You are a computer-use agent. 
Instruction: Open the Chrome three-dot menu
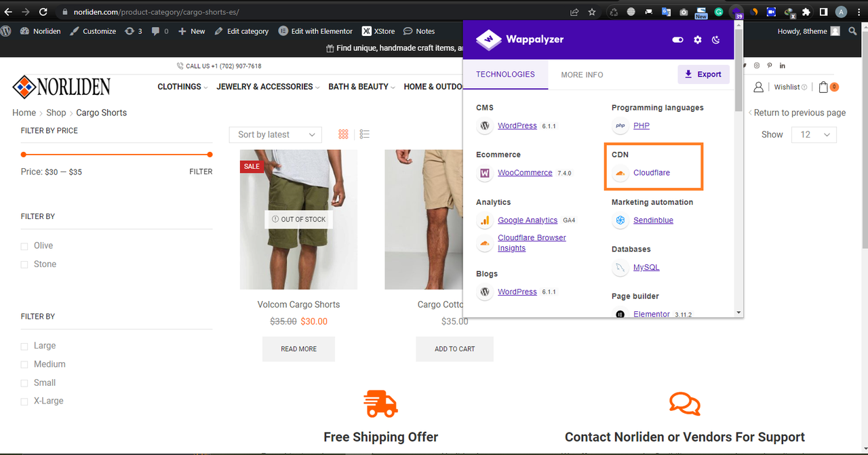click(858, 12)
